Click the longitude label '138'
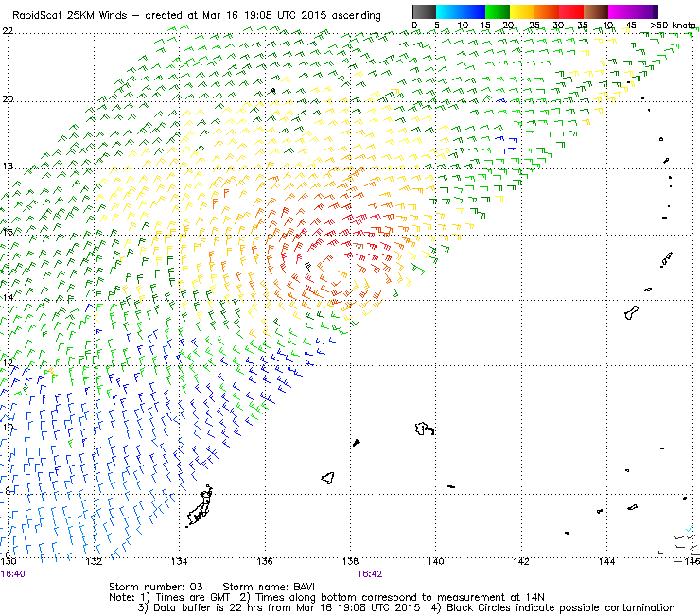The height and width of the screenshot is (615, 700). (x=350, y=561)
